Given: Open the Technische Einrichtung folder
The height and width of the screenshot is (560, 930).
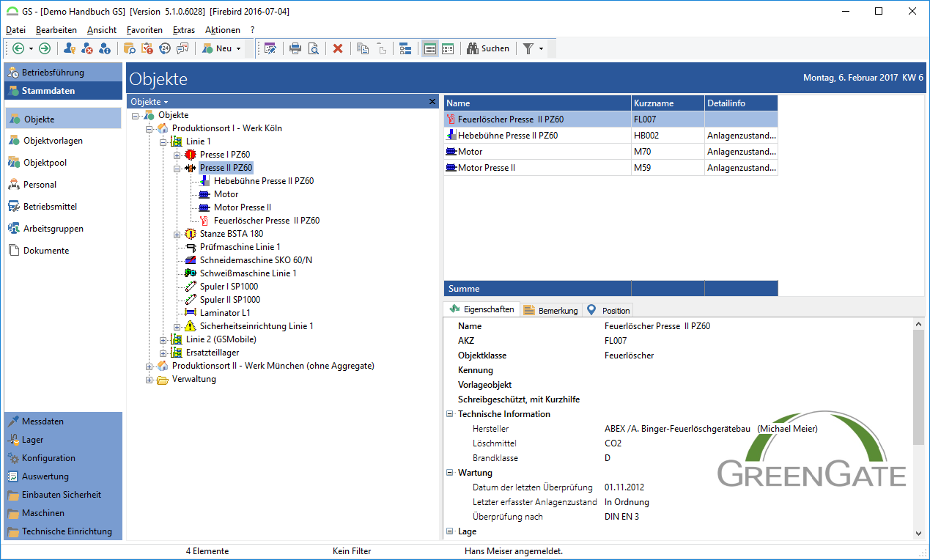Looking at the screenshot, I should (x=63, y=531).
